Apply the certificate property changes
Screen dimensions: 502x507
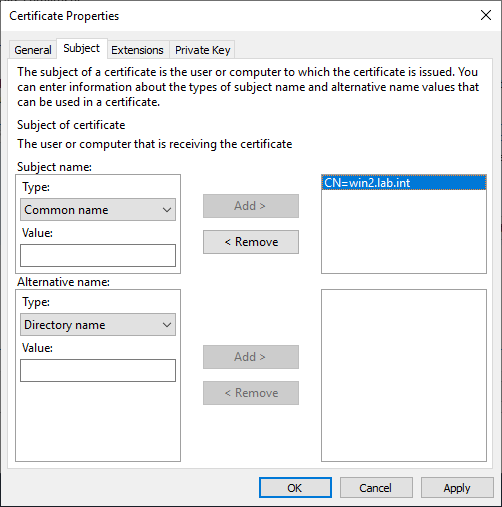[457, 488]
